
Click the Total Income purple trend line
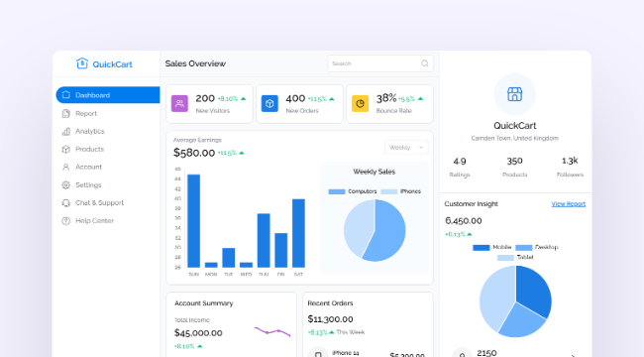click(272, 331)
